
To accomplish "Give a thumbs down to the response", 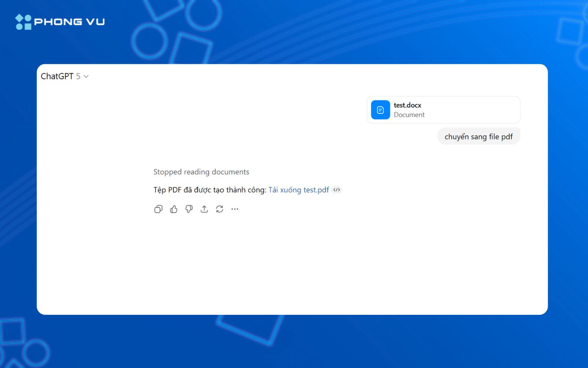I will click(x=189, y=209).
